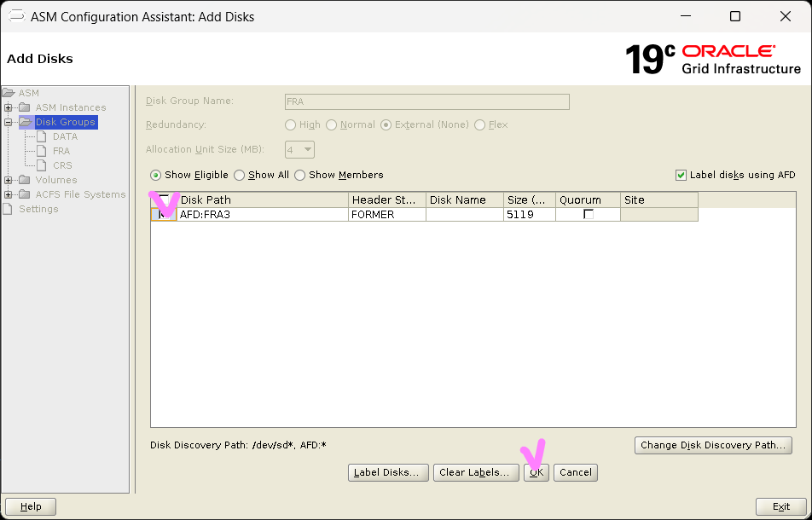The height and width of the screenshot is (520, 812).
Task: Confirm with the OK button
Action: pyautogui.click(x=536, y=472)
